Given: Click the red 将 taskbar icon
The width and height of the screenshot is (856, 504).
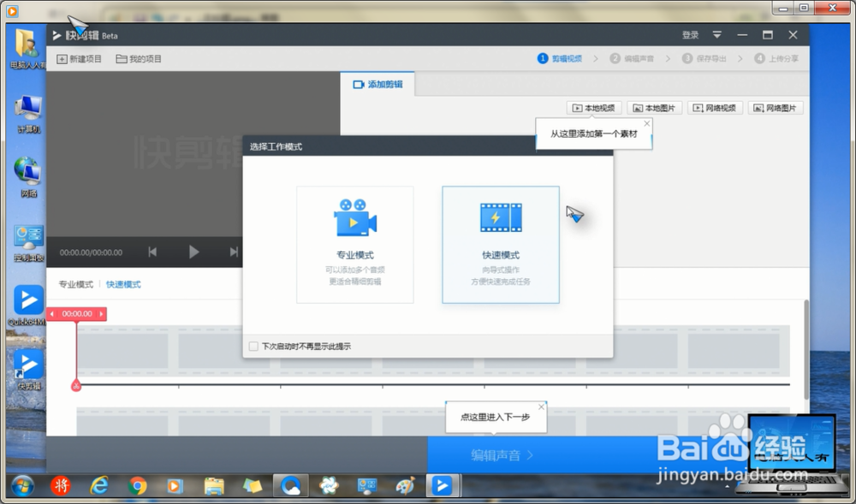Looking at the screenshot, I should pyautogui.click(x=61, y=485).
